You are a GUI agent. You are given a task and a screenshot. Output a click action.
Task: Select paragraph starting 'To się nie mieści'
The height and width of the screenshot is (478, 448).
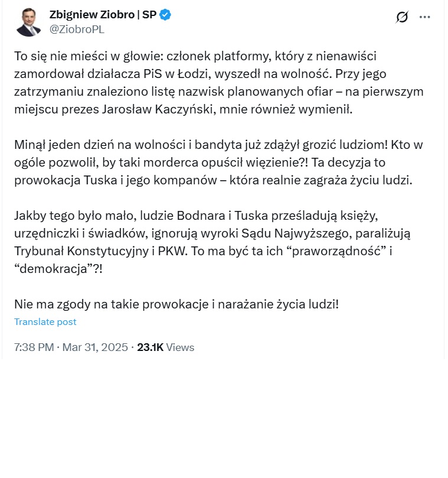pos(218,83)
